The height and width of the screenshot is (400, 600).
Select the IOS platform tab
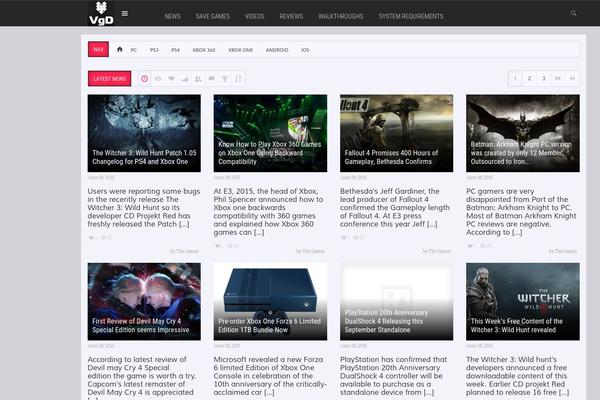(305, 50)
